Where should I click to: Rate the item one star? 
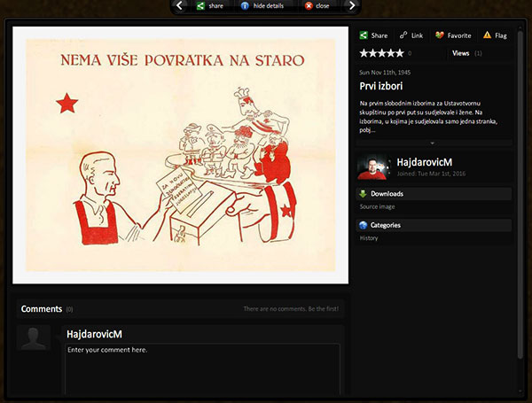click(364, 54)
